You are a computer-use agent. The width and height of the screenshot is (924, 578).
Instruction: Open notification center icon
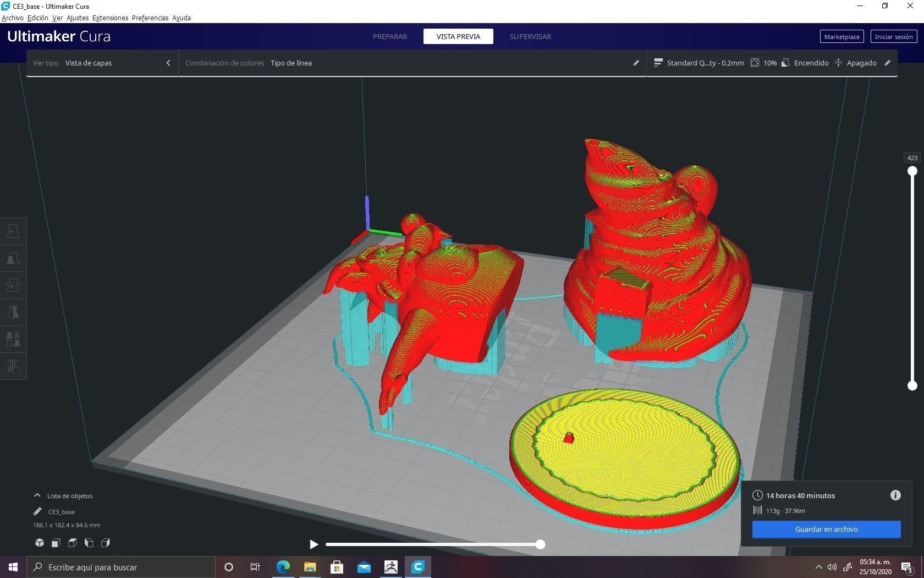point(907,568)
